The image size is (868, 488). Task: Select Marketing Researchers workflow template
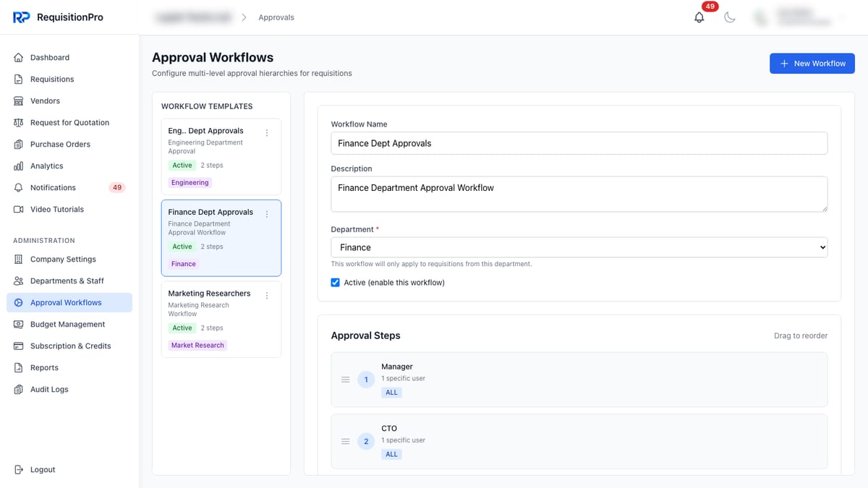[x=221, y=319]
